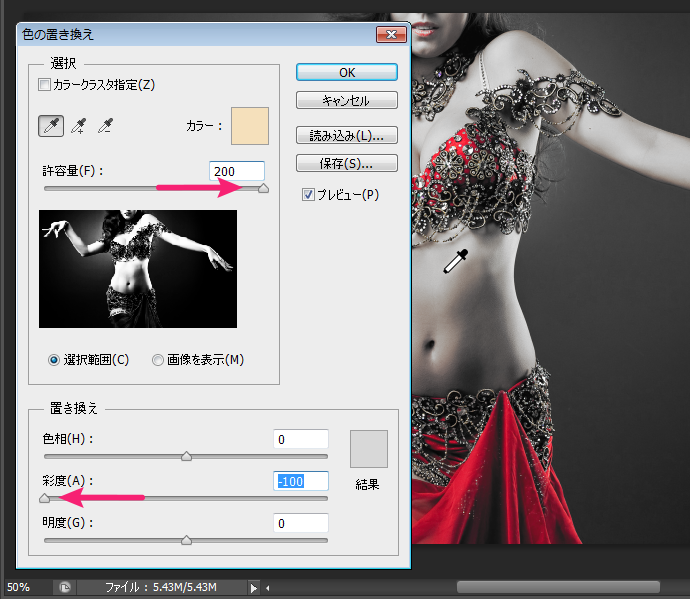Viewport: 690px width, 599px height.
Task: Select the first eyedropper tool
Action: (x=49, y=126)
